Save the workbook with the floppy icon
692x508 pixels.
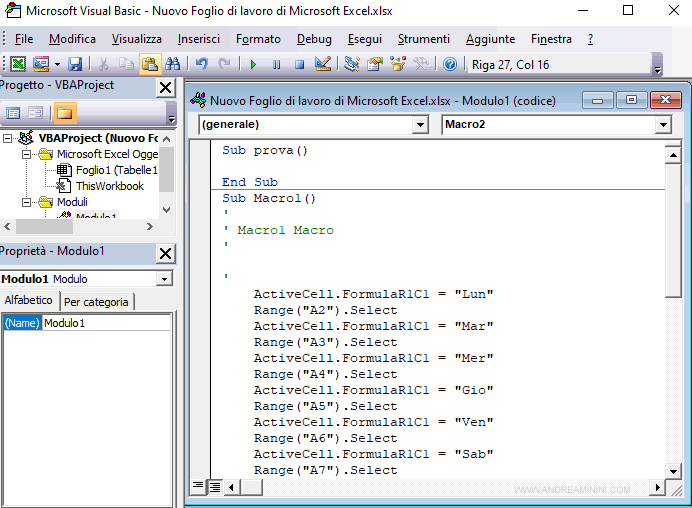pos(75,64)
